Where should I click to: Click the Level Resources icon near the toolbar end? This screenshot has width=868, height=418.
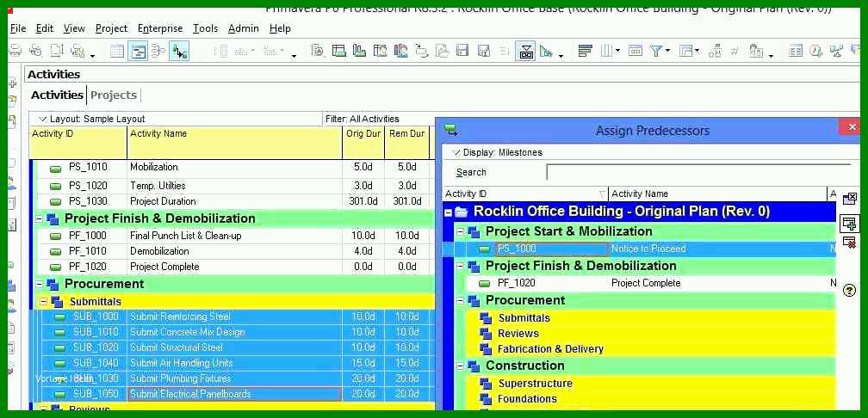(836, 52)
